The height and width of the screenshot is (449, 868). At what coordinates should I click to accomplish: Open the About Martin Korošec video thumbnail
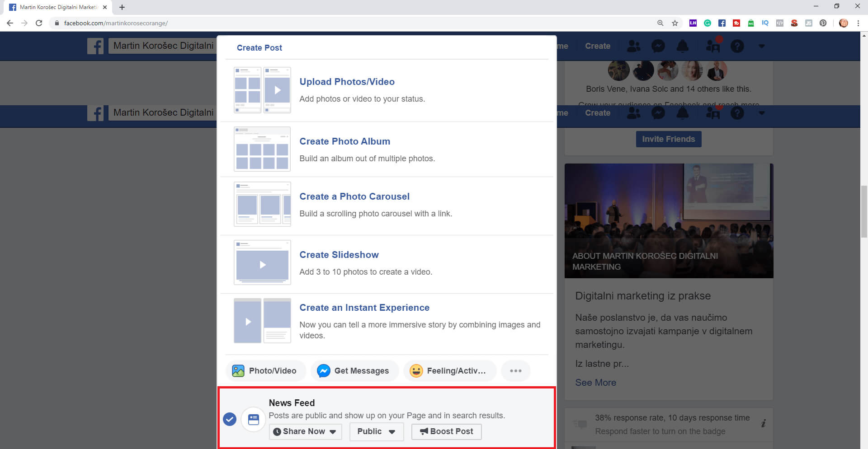(x=669, y=220)
